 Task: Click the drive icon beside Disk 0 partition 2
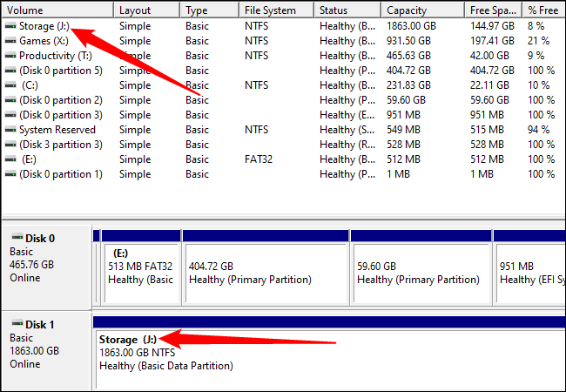point(10,100)
